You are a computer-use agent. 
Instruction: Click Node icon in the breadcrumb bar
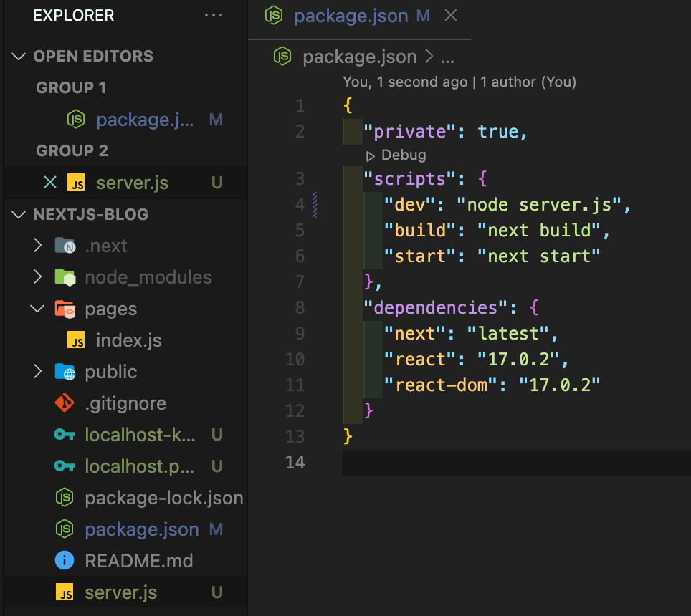tap(282, 57)
